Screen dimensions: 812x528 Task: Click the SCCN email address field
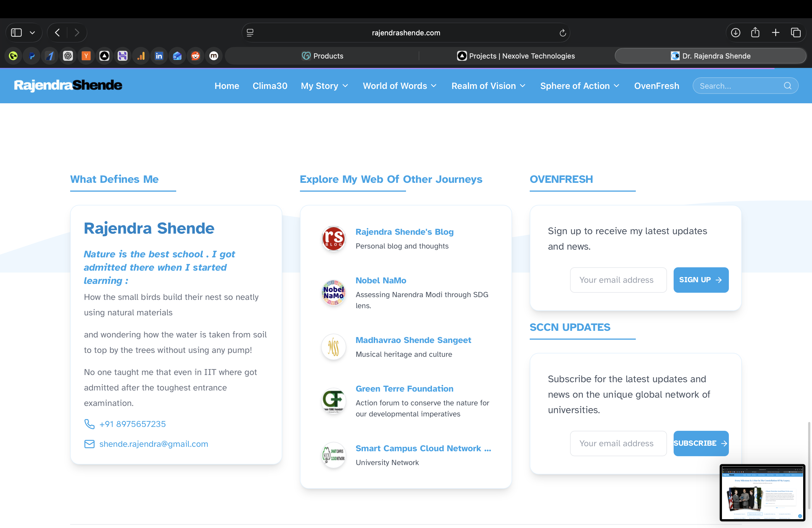618,443
